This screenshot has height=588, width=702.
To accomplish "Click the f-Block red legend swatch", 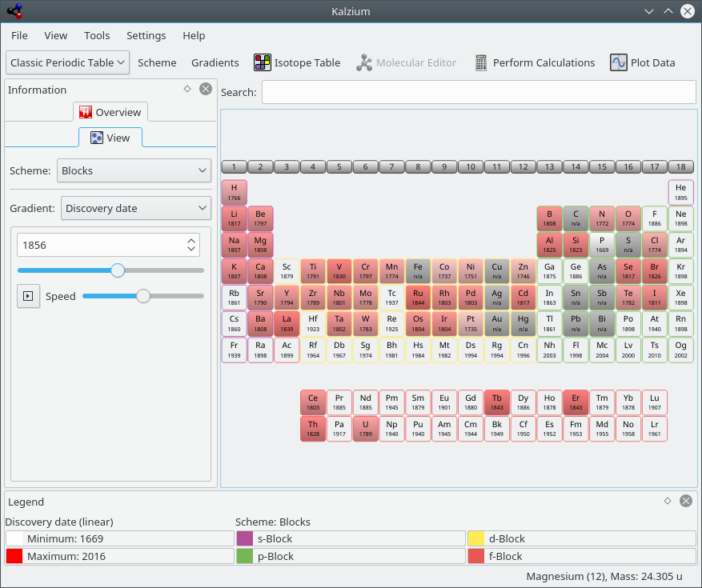I will click(x=476, y=556).
